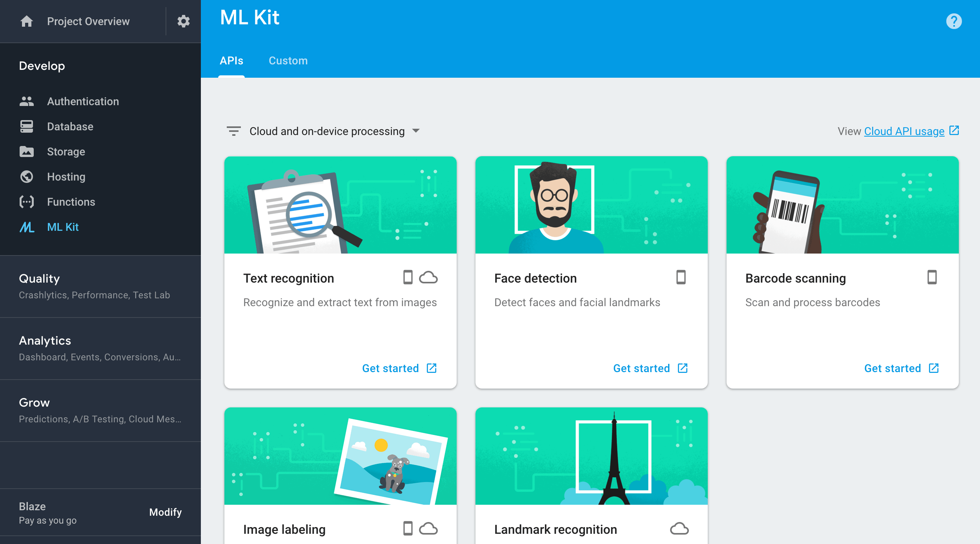Open the processing filter dropdown arrow
Viewport: 980px width, 544px height.
point(416,131)
